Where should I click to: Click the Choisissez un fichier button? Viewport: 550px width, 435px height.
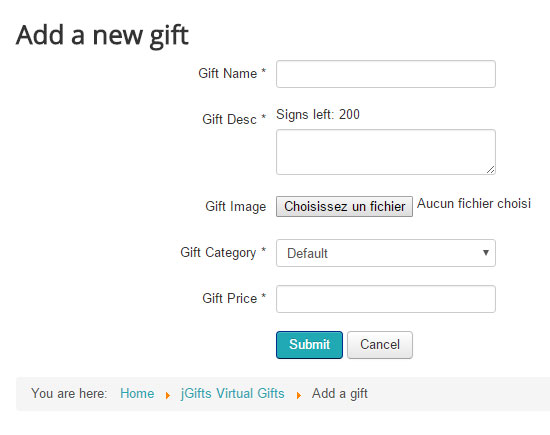coord(344,206)
